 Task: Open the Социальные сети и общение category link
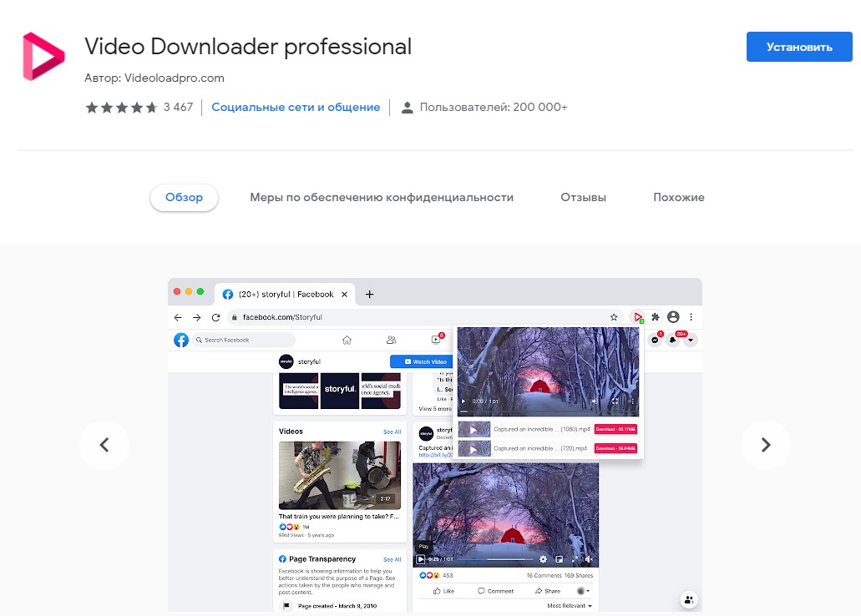tap(296, 107)
